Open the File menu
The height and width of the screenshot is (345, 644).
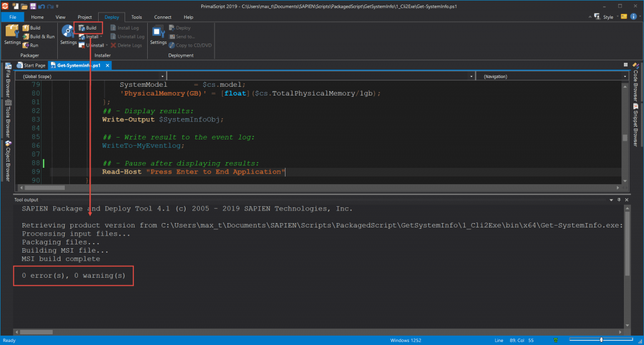(x=13, y=17)
